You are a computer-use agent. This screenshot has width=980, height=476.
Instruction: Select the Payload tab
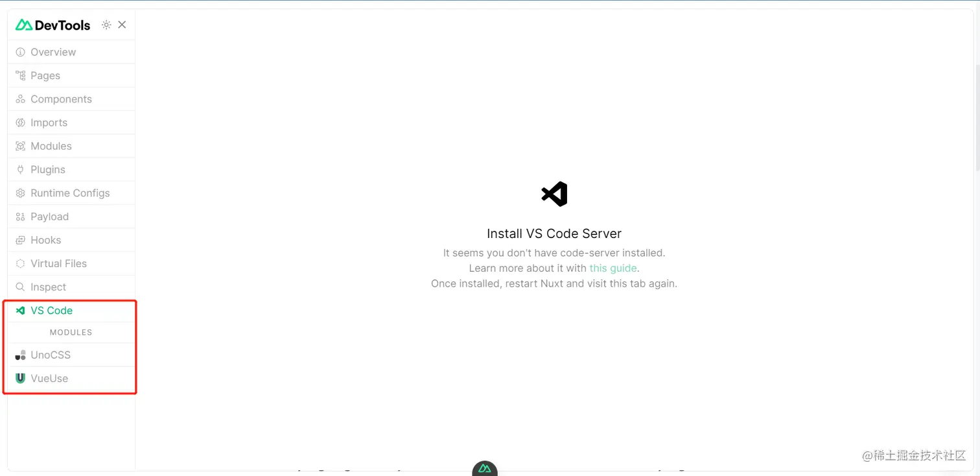(71, 217)
